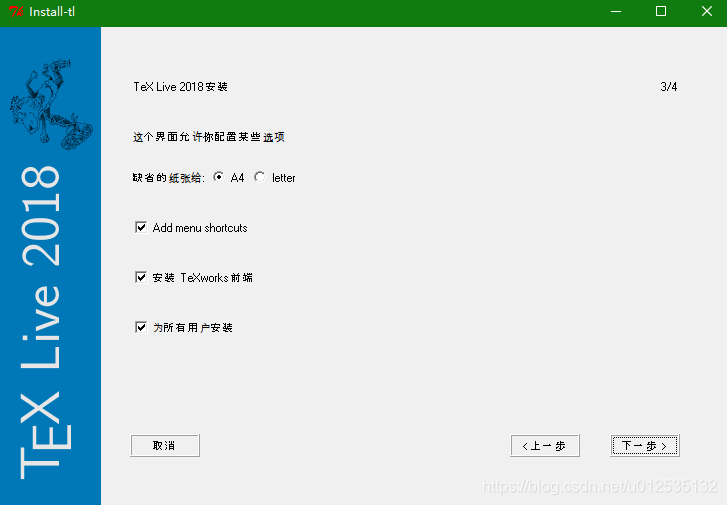Toggle the 安装 TeXworks 前端 checkbox
Viewport: 727px width, 505px height.
coord(141,277)
